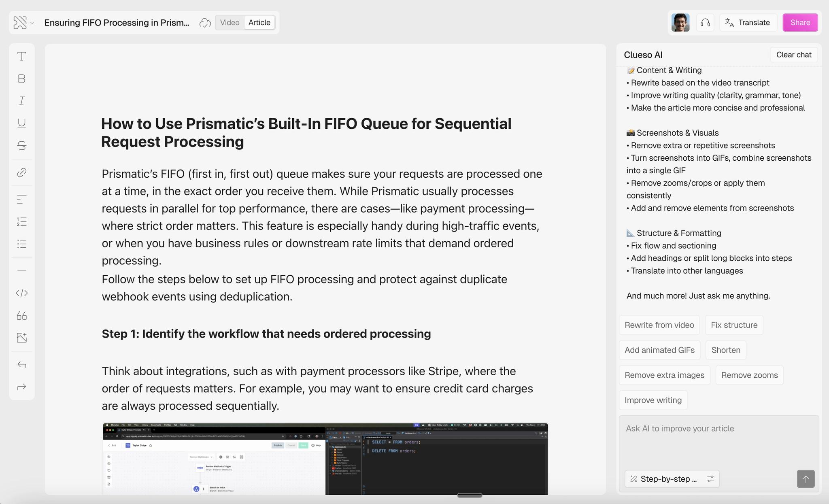Choose the Fix structure suggestion
The width and height of the screenshot is (829, 504).
(734, 325)
